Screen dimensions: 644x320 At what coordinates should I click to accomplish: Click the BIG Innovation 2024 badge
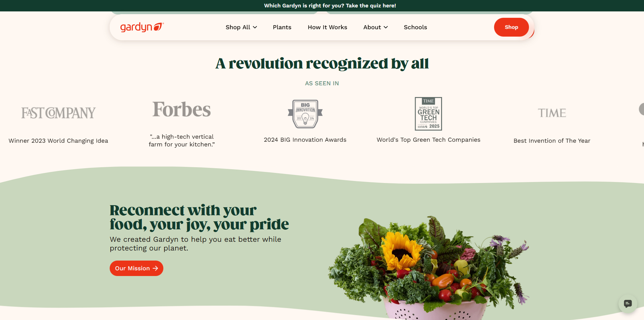[305, 114]
